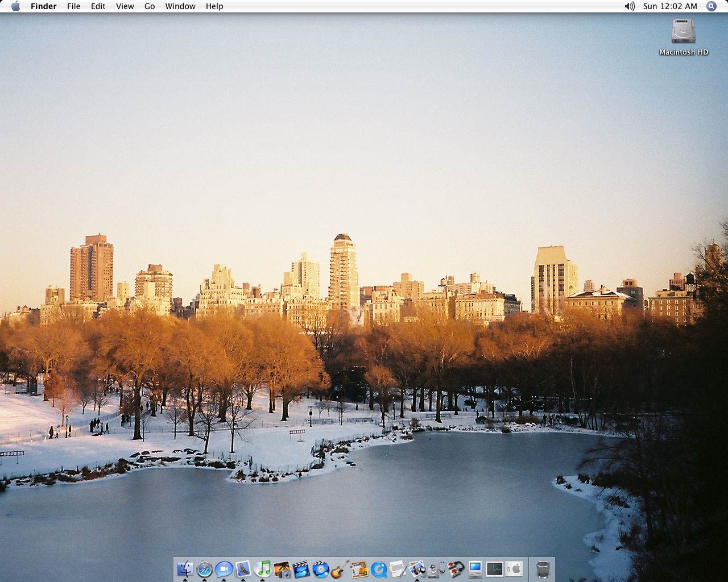This screenshot has height=582, width=728.
Task: Open the corkboard app icon in Dock
Action: point(359,569)
